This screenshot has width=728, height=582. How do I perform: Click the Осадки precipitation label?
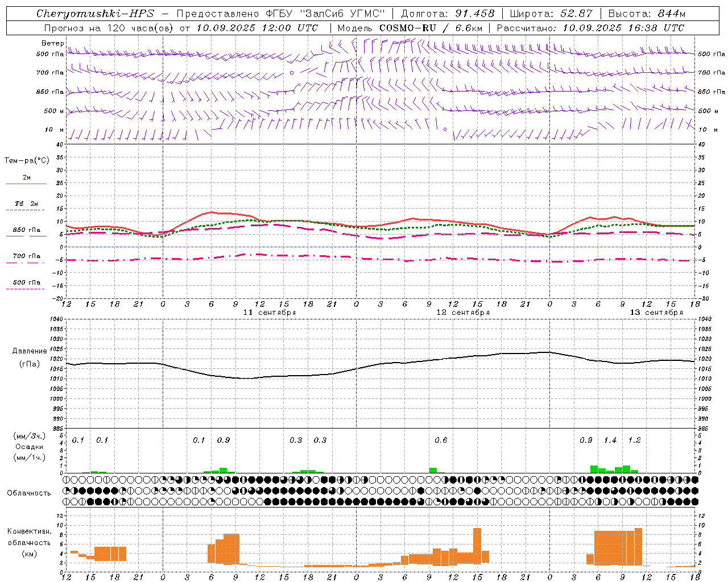coord(30,447)
